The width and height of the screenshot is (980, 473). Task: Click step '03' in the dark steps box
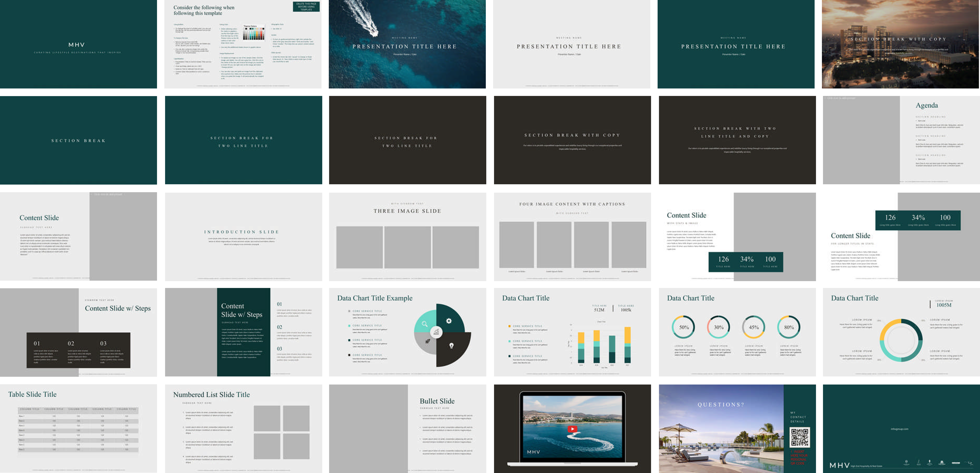[103, 343]
